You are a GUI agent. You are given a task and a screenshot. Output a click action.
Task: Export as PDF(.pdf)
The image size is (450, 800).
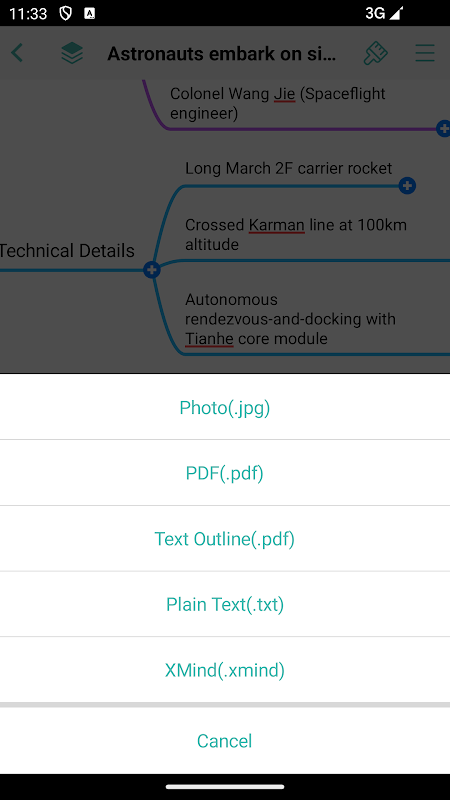225,473
